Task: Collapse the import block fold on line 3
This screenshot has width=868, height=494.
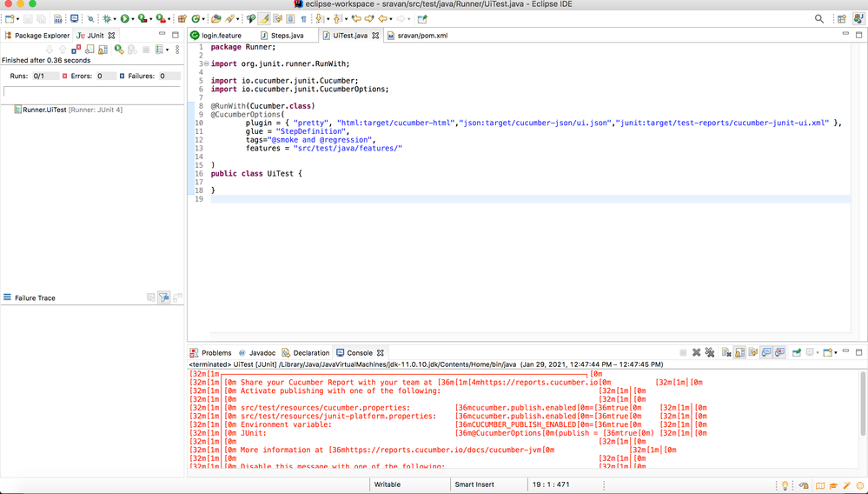Action: pyautogui.click(x=205, y=63)
